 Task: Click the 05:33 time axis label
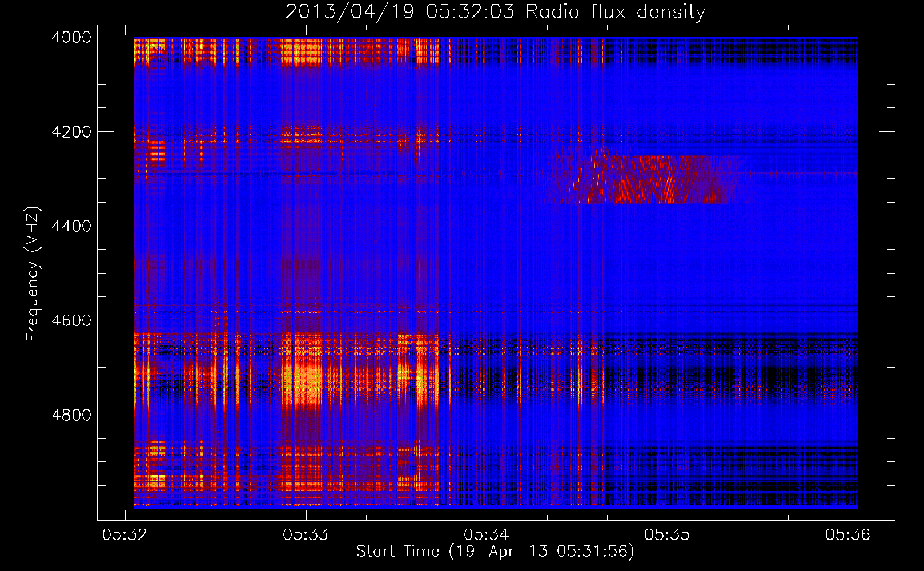tap(306, 534)
